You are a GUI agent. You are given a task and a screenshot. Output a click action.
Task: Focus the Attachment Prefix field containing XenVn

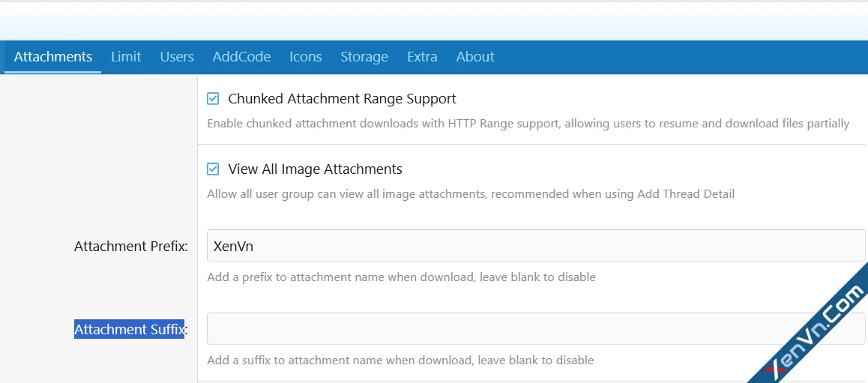tap(536, 246)
